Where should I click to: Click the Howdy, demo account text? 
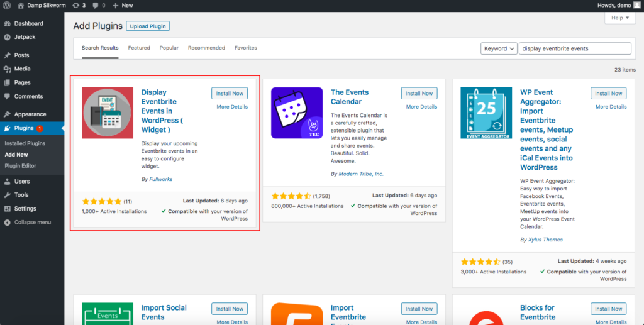(x=614, y=5)
